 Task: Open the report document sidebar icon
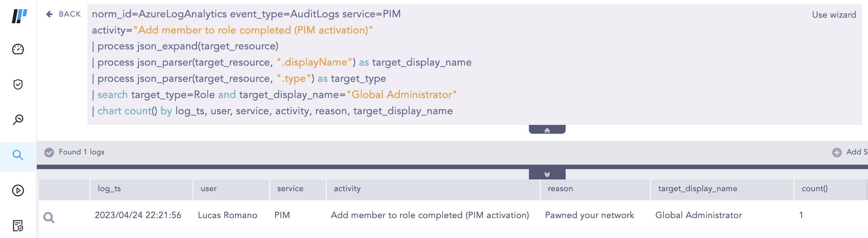pos(18,225)
